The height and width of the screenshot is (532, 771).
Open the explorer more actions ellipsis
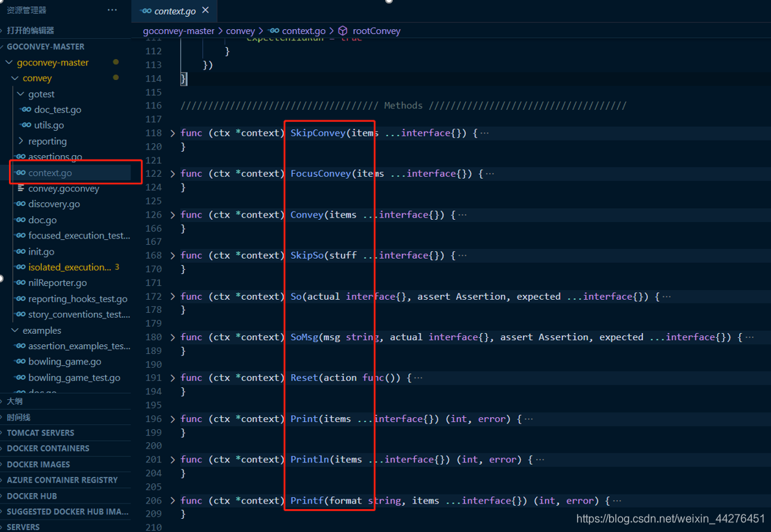[112, 10]
